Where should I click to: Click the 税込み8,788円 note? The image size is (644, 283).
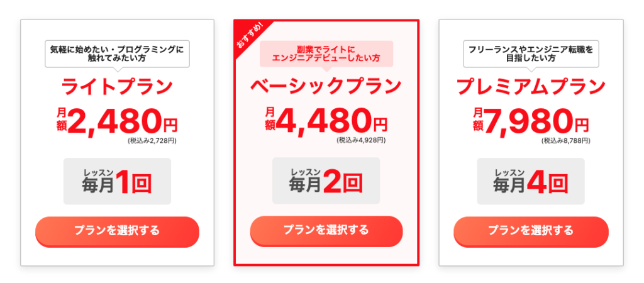pyautogui.click(x=565, y=140)
